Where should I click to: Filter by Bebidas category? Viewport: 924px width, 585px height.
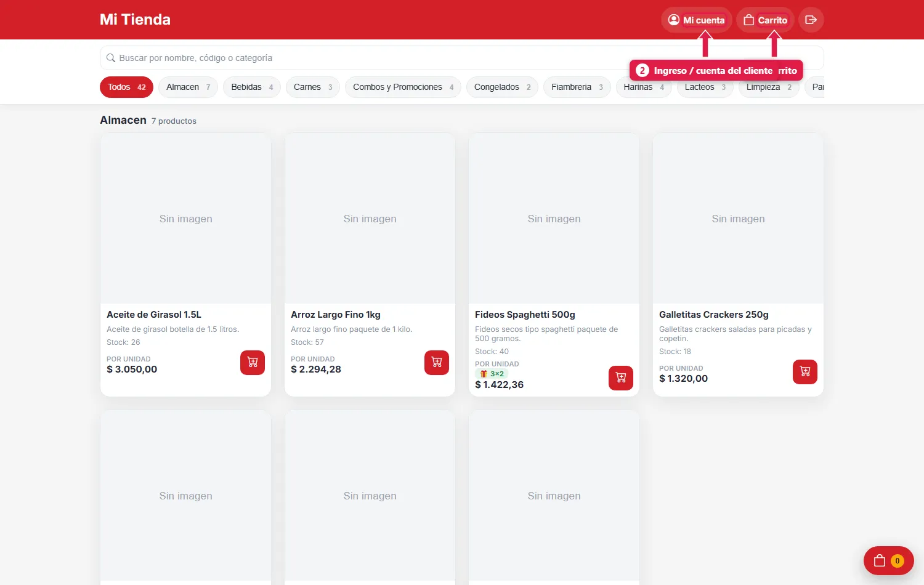coord(252,87)
